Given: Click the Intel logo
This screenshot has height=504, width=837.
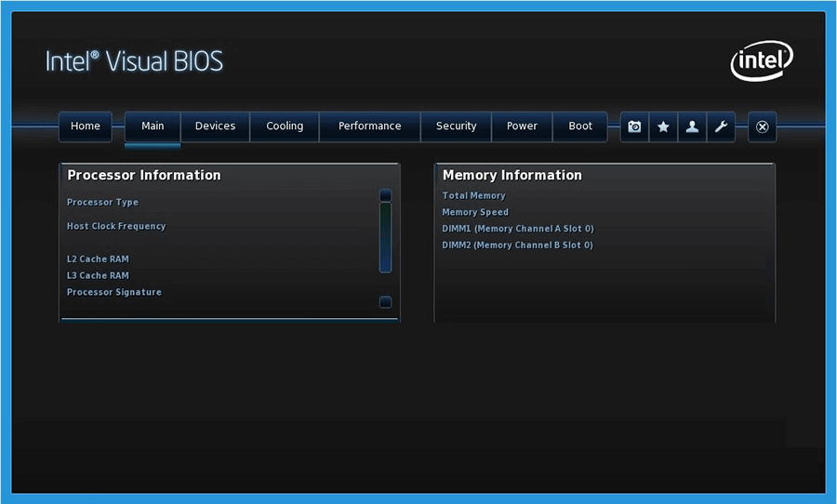Looking at the screenshot, I should coord(762,60).
